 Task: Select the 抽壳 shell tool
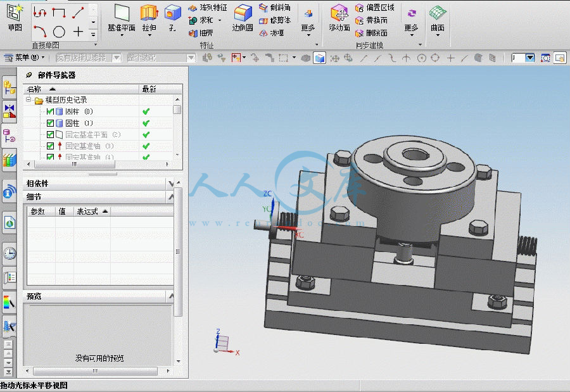[x=201, y=33]
